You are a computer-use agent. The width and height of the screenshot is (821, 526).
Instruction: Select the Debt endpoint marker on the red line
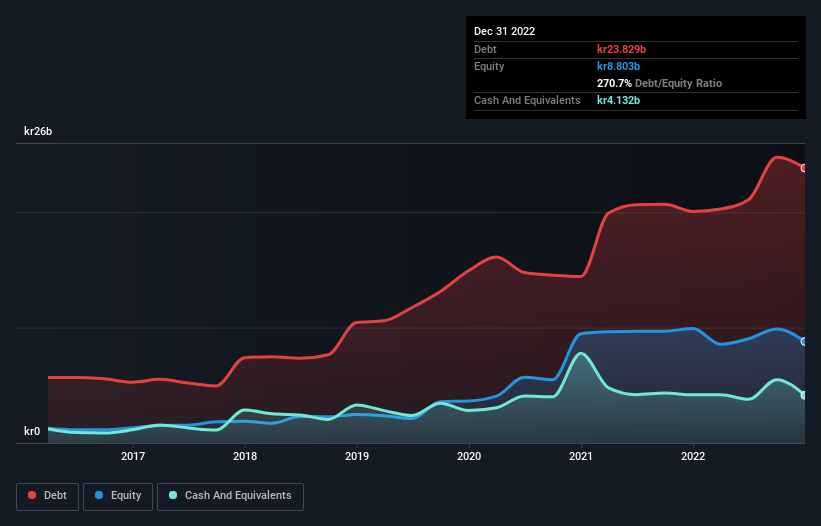[804, 168]
